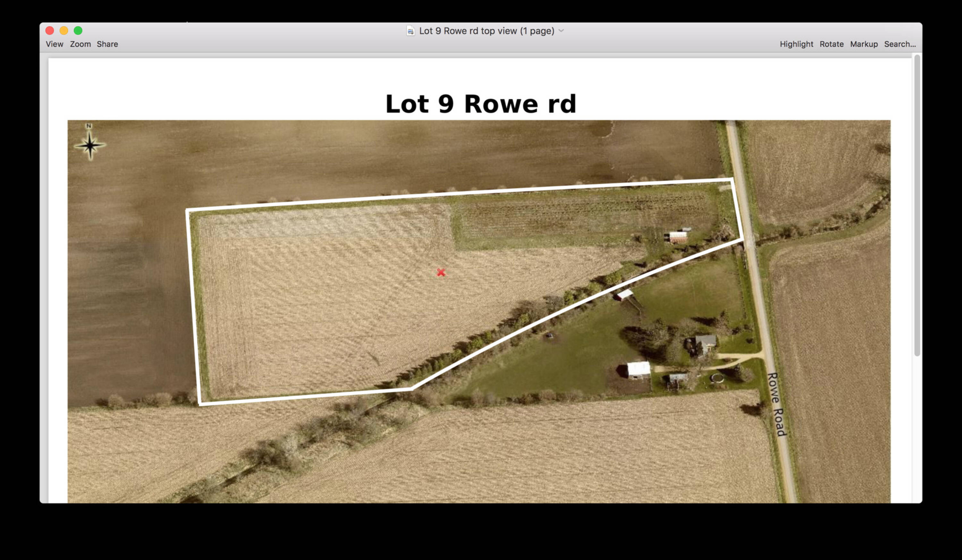Expand the title dropdown chevron

click(x=561, y=30)
